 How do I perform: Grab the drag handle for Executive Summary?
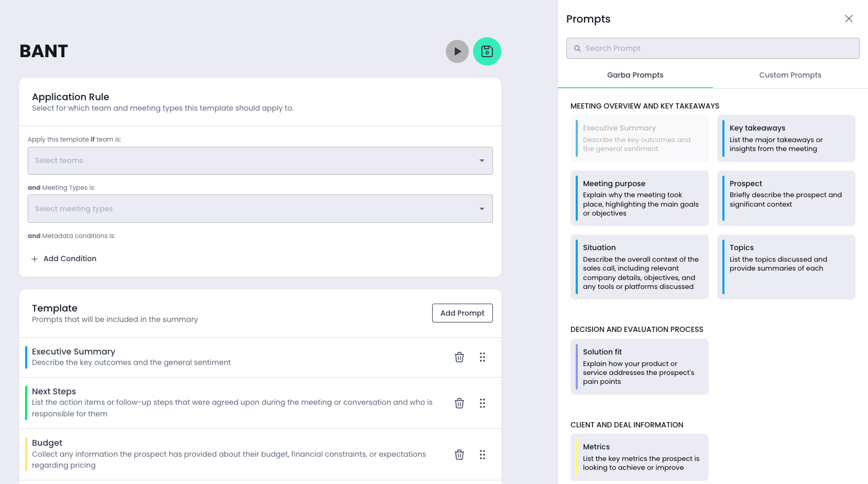[x=482, y=357]
